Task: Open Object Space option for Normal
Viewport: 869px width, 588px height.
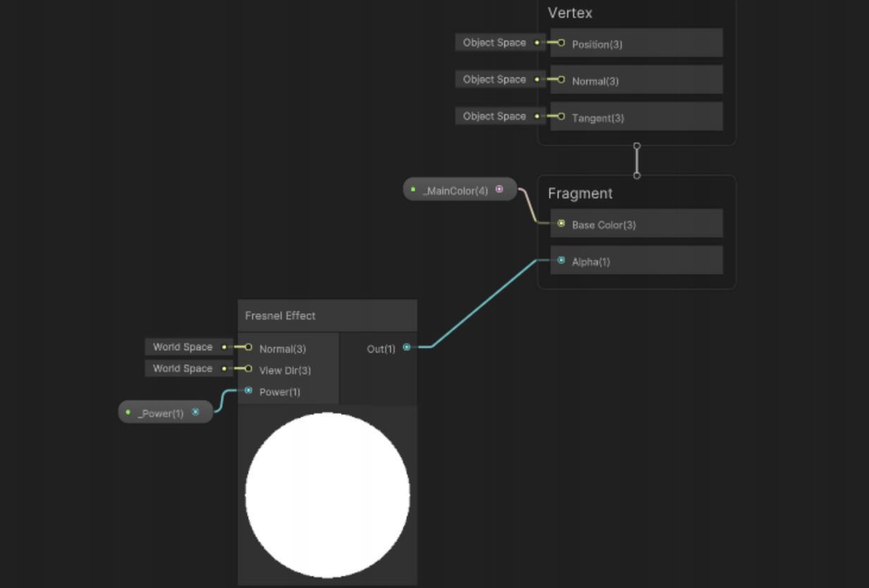Action: (x=500, y=80)
